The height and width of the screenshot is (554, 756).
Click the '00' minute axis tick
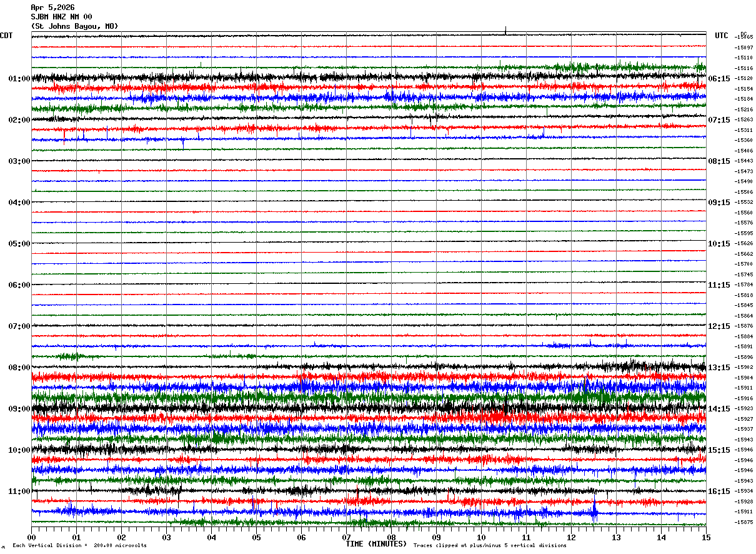(32, 537)
